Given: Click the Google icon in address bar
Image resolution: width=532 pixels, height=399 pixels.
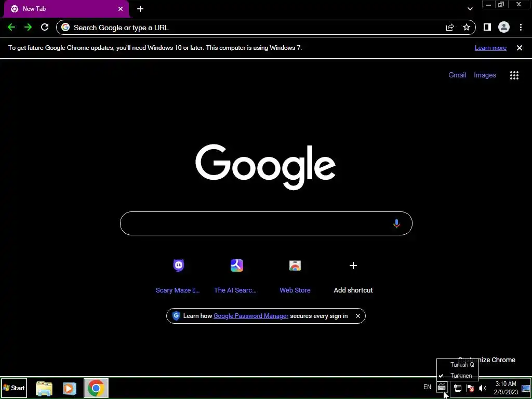Looking at the screenshot, I should pyautogui.click(x=65, y=27).
